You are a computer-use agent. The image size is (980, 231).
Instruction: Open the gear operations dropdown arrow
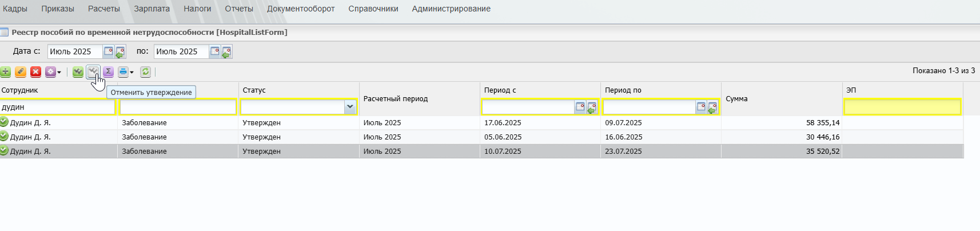pyautogui.click(x=59, y=72)
